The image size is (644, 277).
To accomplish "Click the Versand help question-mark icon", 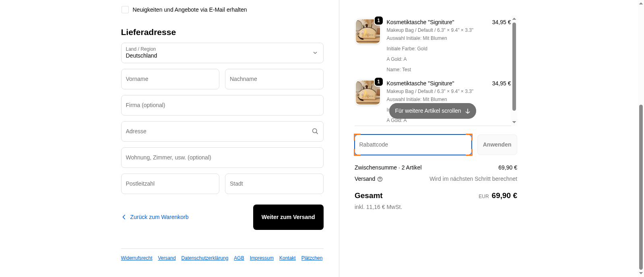I will [x=380, y=179].
